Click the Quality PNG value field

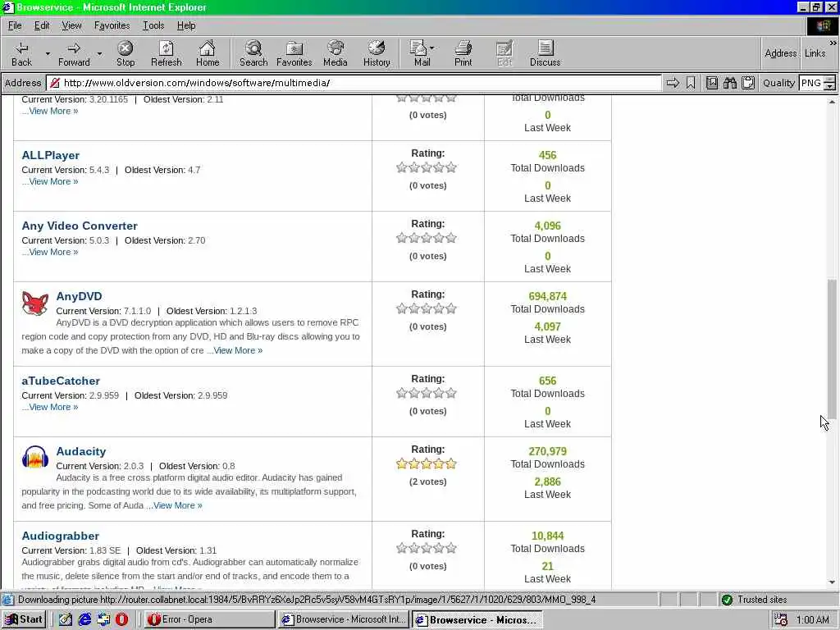click(811, 83)
